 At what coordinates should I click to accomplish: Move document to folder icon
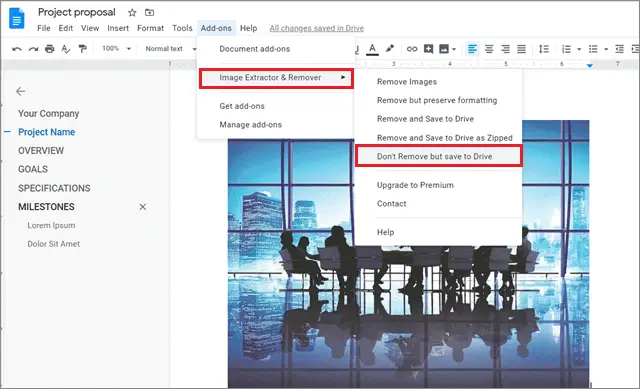[x=149, y=13]
